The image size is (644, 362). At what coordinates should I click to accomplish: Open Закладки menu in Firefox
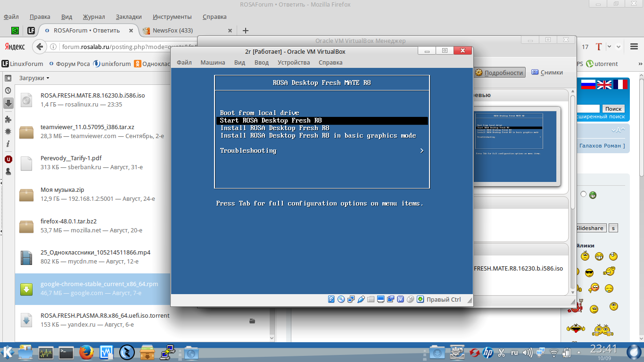pos(129,17)
